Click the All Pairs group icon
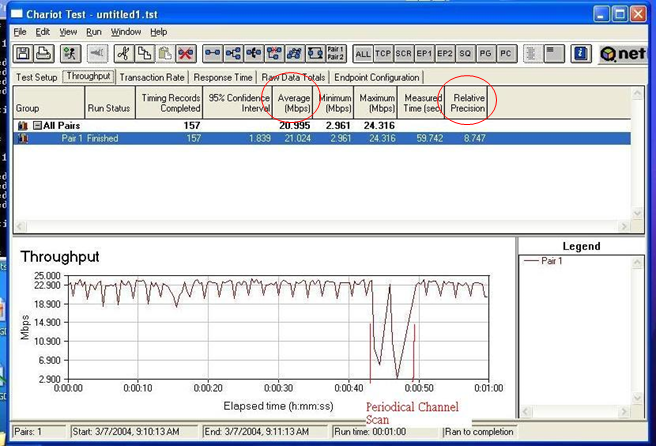The height and width of the screenshot is (446, 656). [x=23, y=126]
